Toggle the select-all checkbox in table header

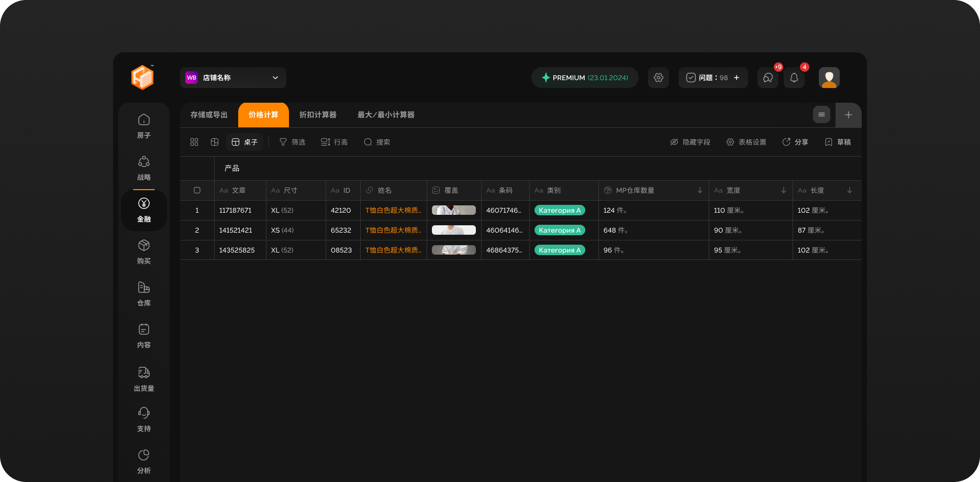[x=197, y=190]
